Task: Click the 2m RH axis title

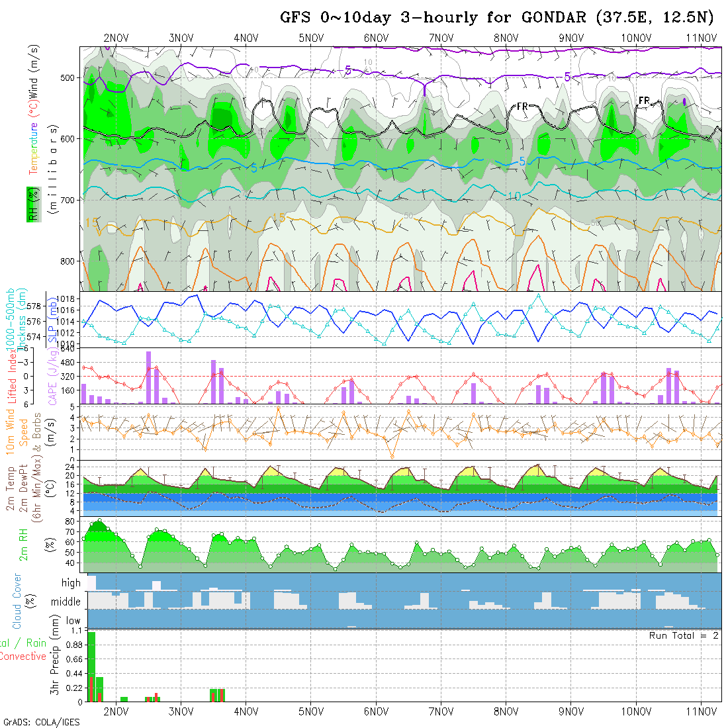Action: click(x=24, y=544)
